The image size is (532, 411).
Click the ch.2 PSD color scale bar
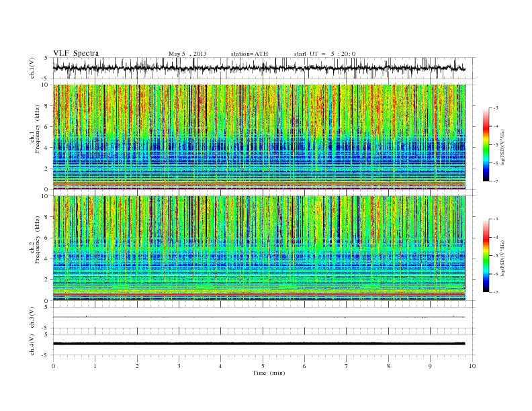coord(486,255)
